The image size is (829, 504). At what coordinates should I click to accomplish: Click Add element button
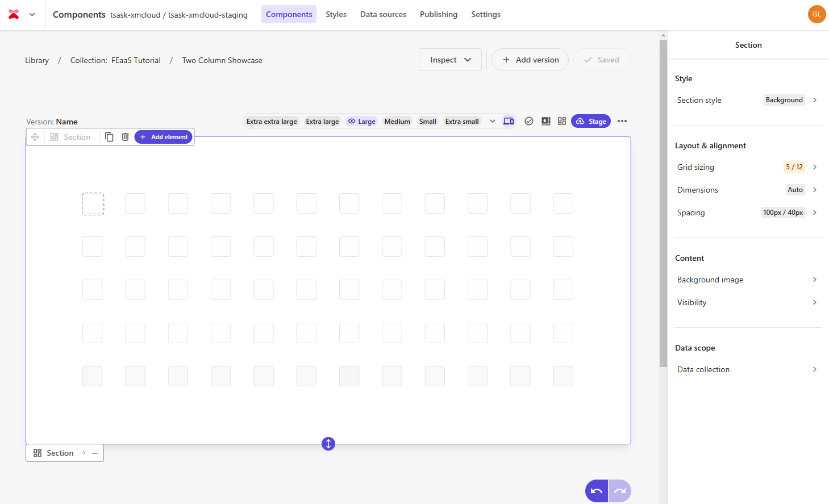pos(164,137)
